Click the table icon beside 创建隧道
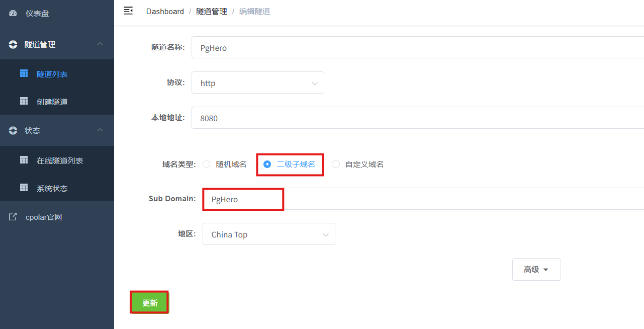The image size is (644, 329). [x=24, y=101]
